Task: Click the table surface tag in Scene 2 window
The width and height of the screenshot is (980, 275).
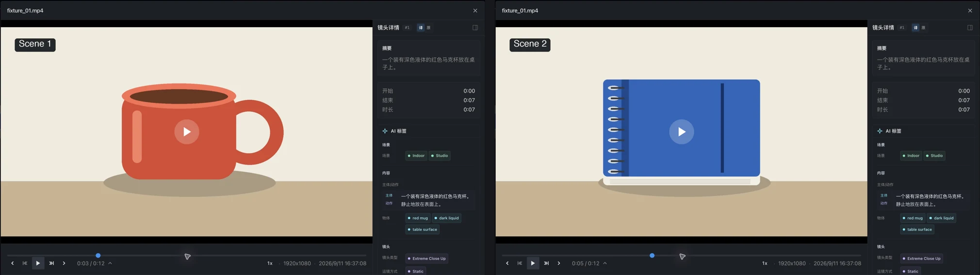Action: [x=917, y=229]
